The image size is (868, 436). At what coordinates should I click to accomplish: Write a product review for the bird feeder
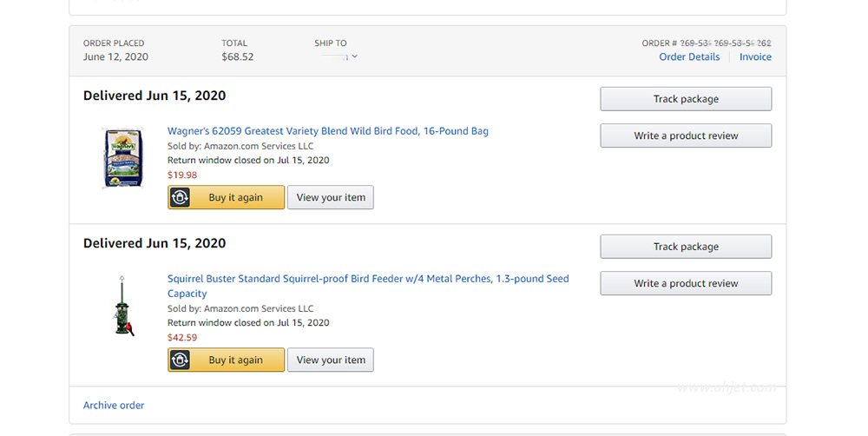pos(686,283)
